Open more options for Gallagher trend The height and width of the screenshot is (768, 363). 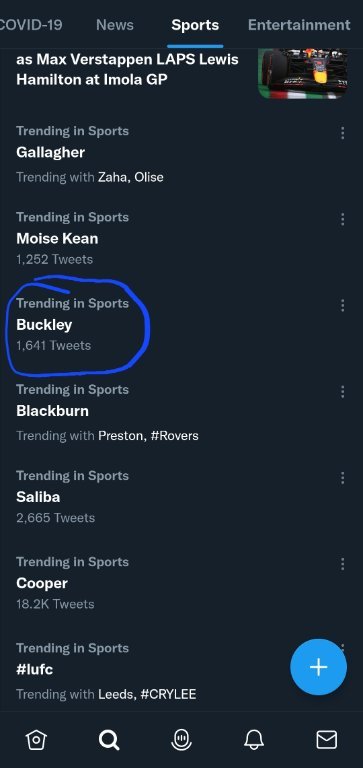[x=342, y=133]
